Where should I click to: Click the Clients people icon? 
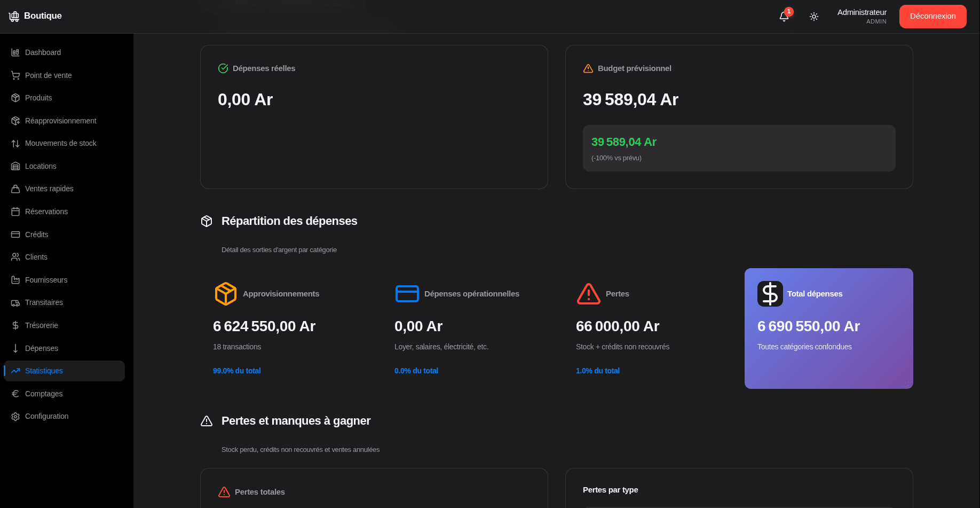tap(15, 257)
